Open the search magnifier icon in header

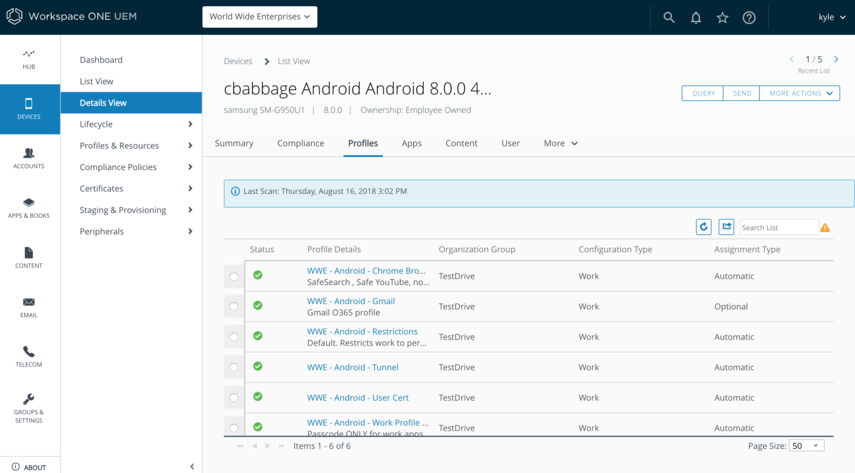669,17
